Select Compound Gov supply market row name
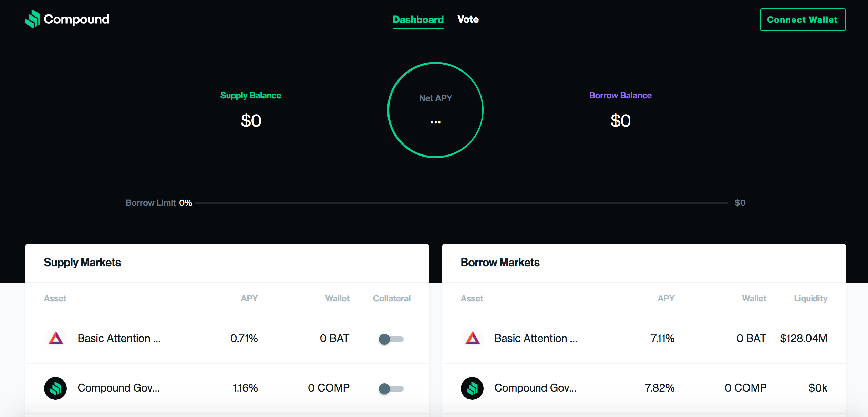This screenshot has width=868, height=417. (119, 388)
